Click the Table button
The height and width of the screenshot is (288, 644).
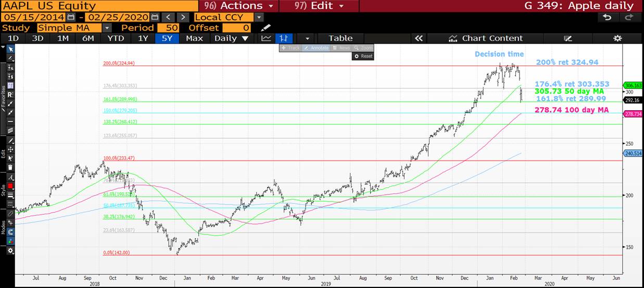(x=340, y=38)
